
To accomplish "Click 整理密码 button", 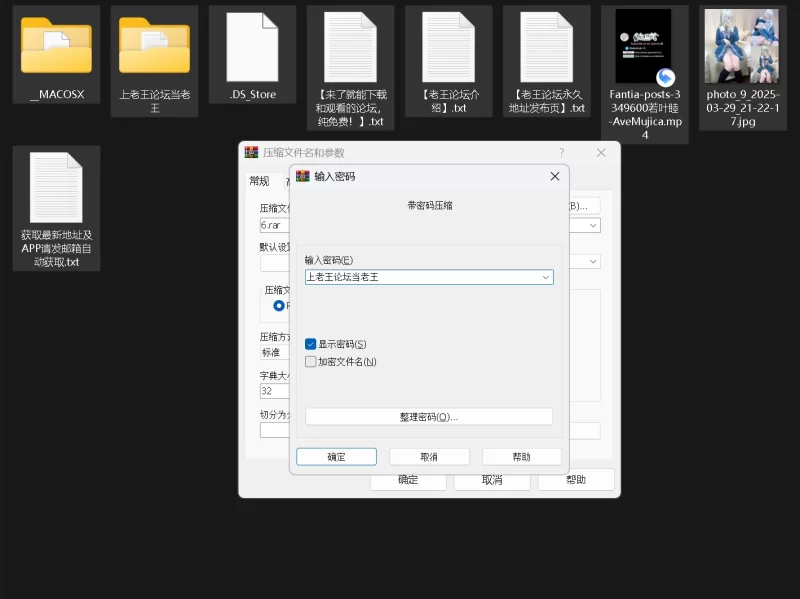I will point(428,417).
